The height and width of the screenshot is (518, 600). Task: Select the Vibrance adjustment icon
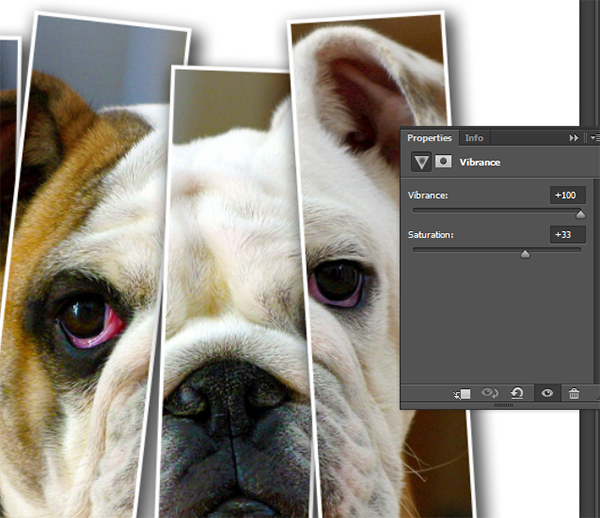(x=420, y=162)
